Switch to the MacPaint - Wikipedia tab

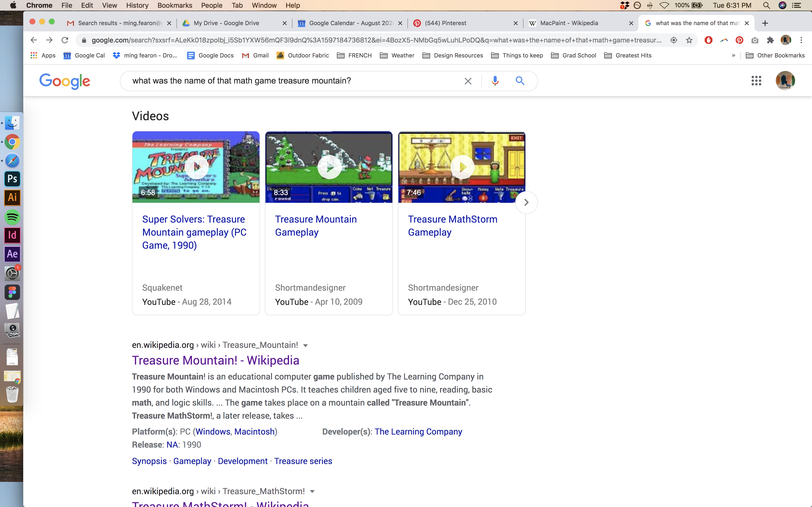pos(569,23)
